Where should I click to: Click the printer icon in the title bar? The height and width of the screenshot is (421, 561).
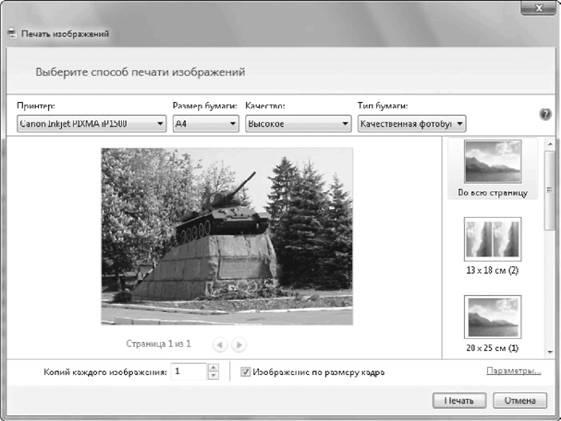pyautogui.click(x=12, y=34)
